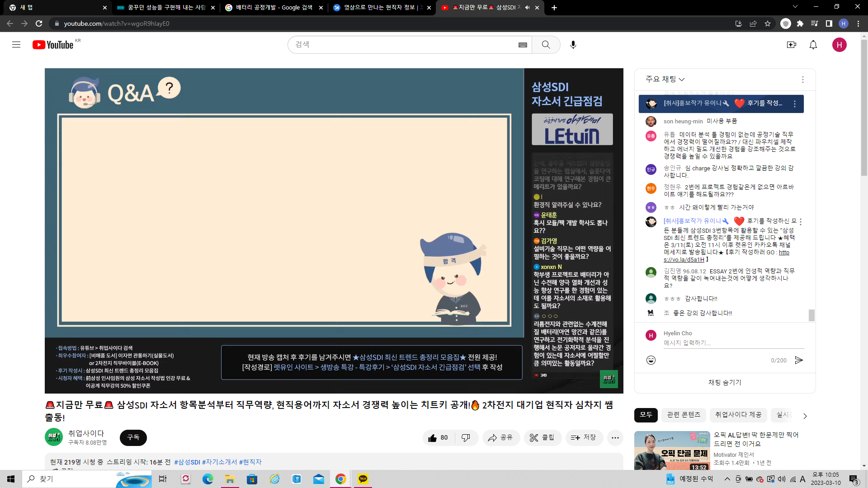Open the more actions ellipsis under video

(x=615, y=438)
